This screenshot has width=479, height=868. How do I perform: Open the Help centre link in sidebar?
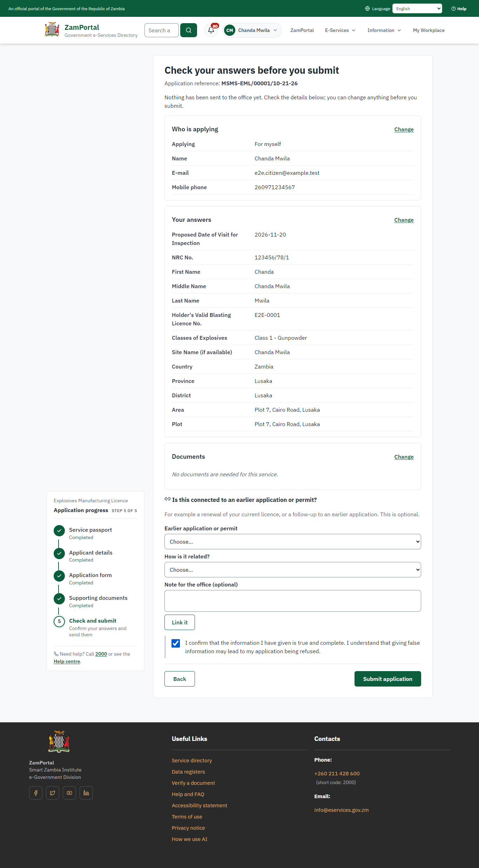point(67,662)
